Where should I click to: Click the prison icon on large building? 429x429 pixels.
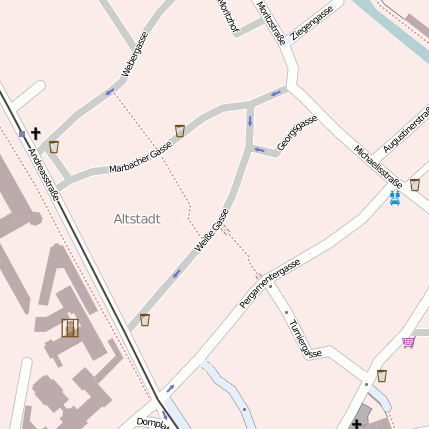(x=70, y=328)
